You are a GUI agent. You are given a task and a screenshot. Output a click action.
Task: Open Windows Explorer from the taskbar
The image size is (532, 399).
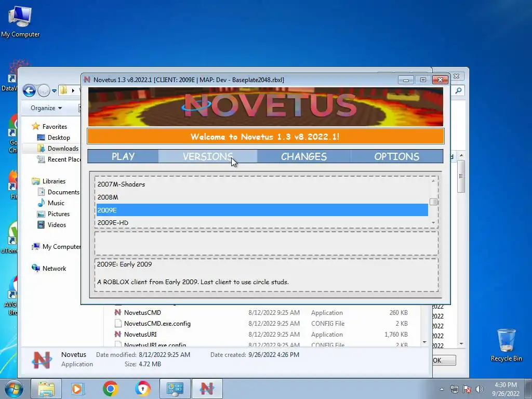46,389
